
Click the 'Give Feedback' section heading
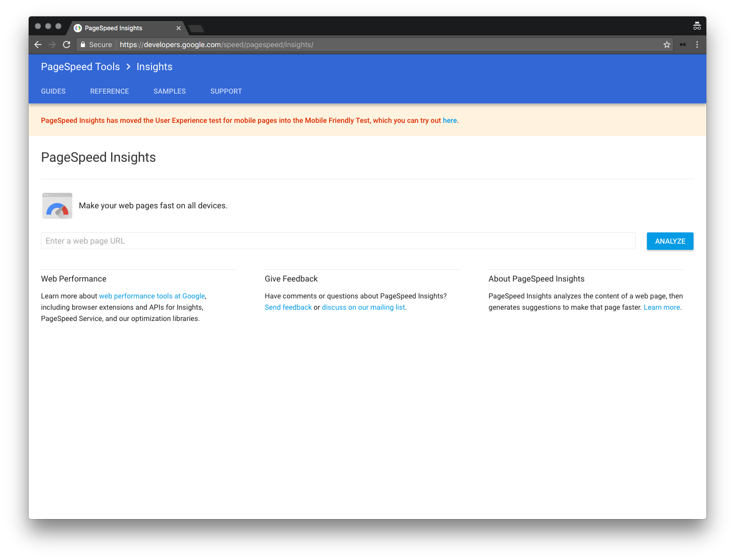[x=291, y=279]
